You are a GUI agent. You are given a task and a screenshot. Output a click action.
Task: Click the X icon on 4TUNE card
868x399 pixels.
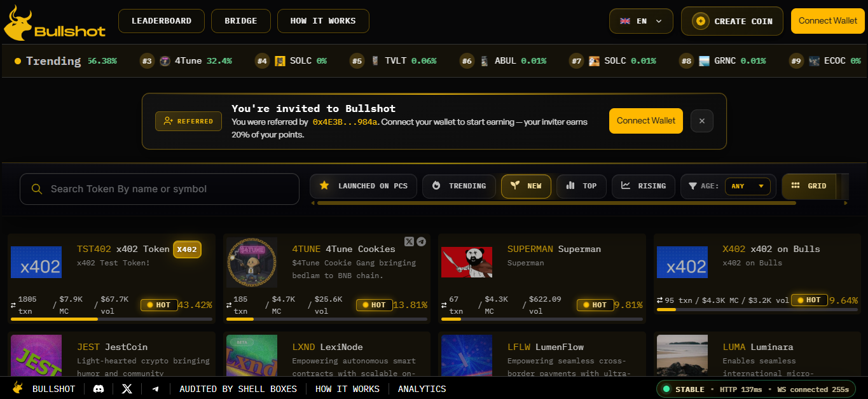[x=409, y=241]
